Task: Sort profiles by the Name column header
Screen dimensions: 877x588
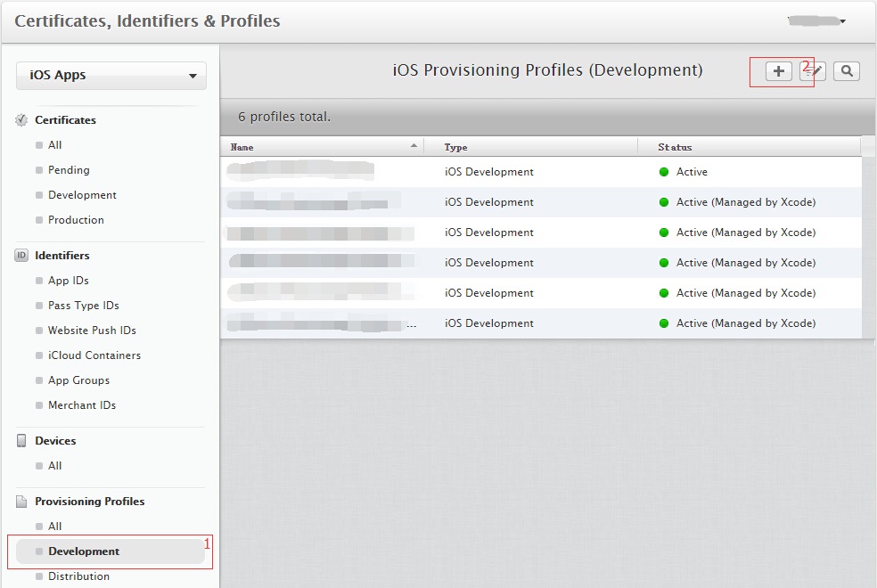Action: point(323,147)
